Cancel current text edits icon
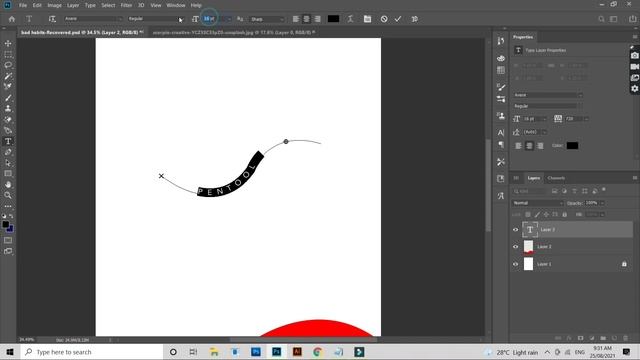This screenshot has height=360, width=640. (x=384, y=19)
